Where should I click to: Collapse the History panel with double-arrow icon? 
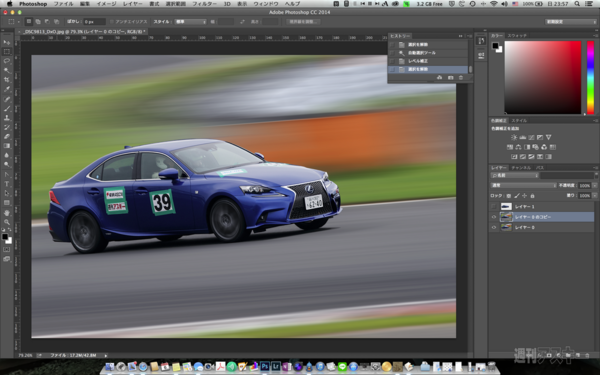click(460, 36)
